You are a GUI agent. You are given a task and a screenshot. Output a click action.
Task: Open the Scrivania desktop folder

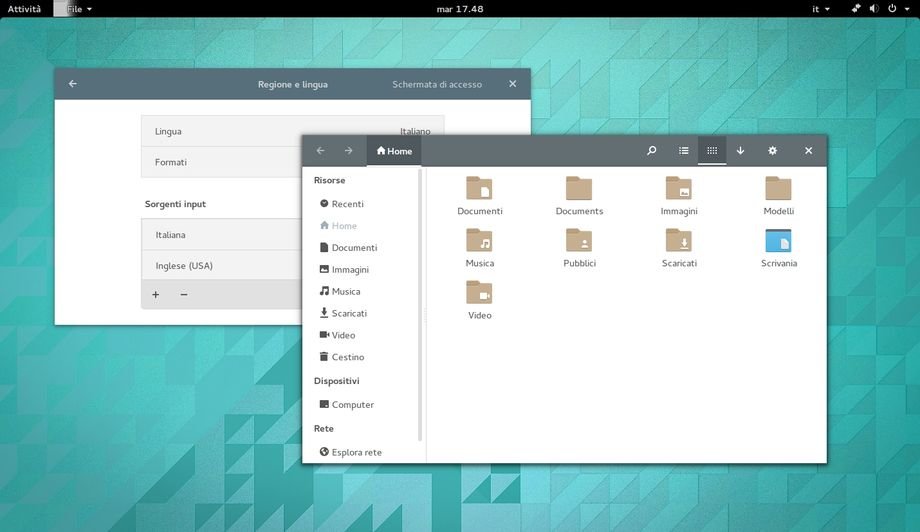(x=778, y=241)
